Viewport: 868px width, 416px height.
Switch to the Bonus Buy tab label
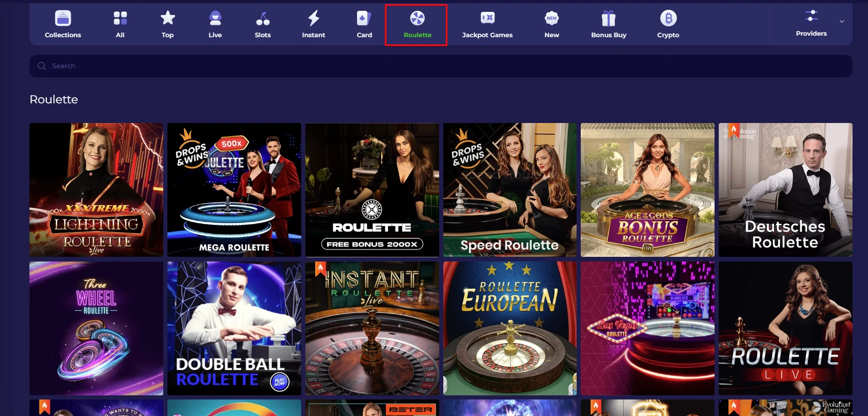click(x=609, y=35)
